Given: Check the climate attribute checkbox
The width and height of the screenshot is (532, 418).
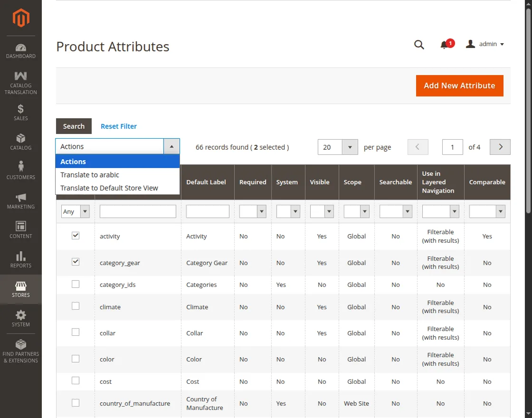Looking at the screenshot, I should coord(76,306).
